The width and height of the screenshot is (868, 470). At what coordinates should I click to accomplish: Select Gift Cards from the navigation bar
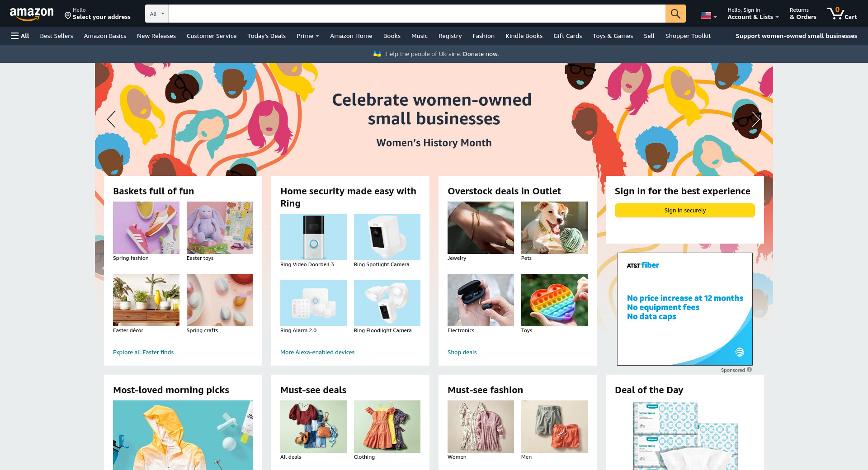tap(567, 36)
